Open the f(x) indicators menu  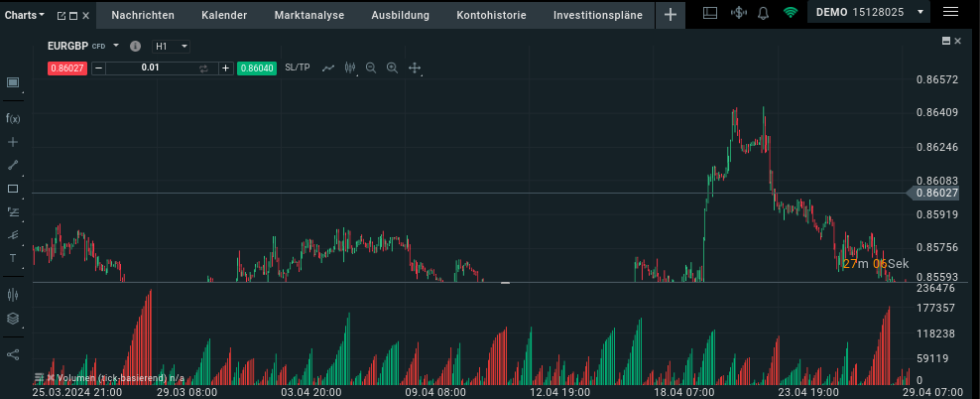coord(13,118)
